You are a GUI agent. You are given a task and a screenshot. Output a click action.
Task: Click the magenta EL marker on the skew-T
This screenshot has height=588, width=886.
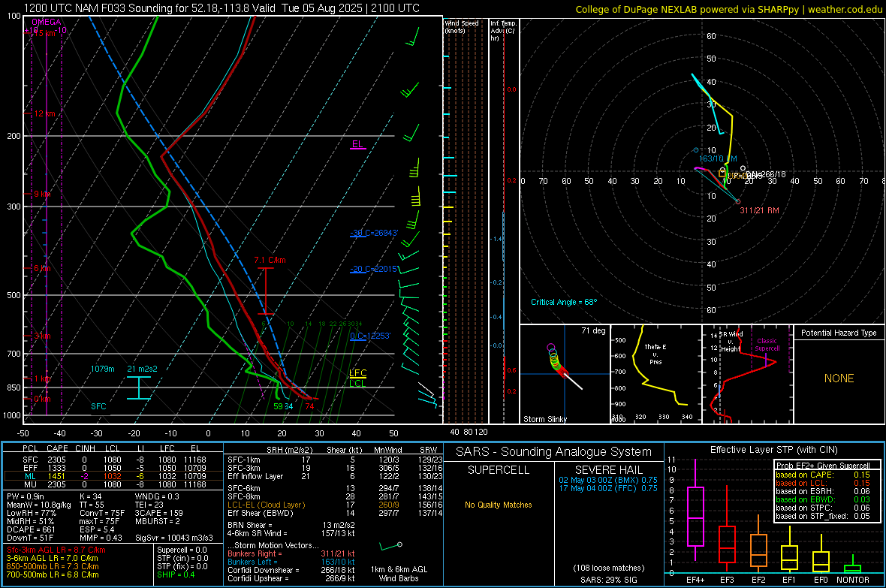click(x=357, y=144)
